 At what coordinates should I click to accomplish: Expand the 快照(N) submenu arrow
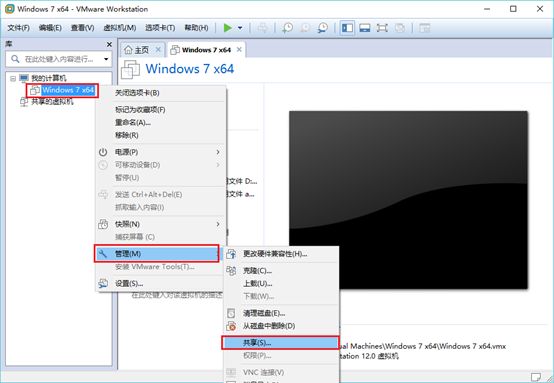tap(218, 224)
